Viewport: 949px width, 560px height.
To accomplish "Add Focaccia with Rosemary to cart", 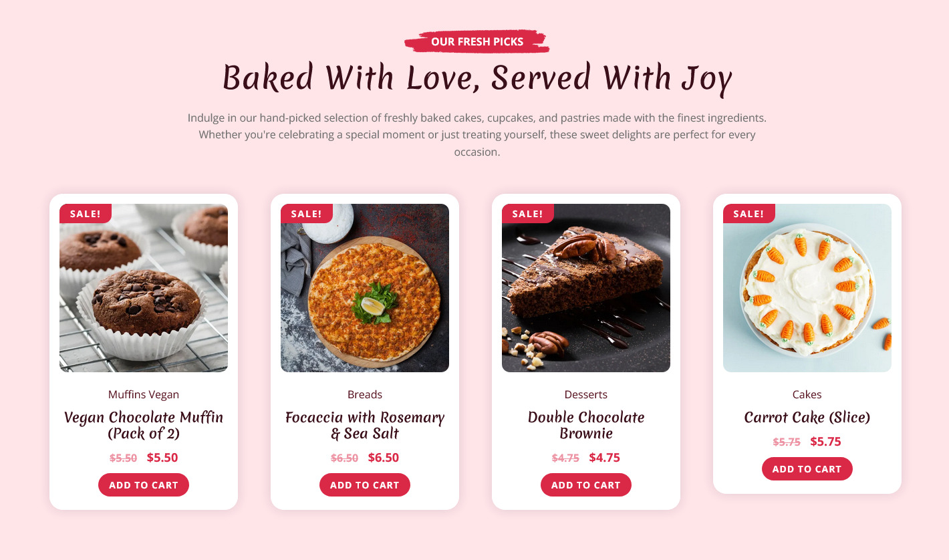I will [x=365, y=485].
